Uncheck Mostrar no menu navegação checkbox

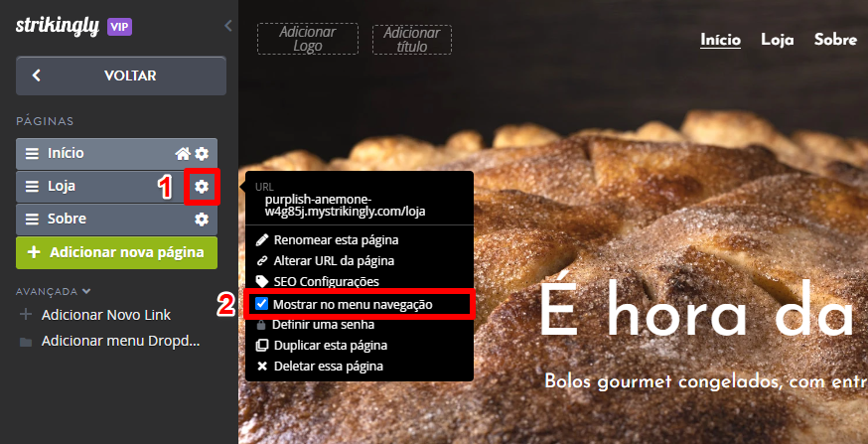[x=262, y=304]
